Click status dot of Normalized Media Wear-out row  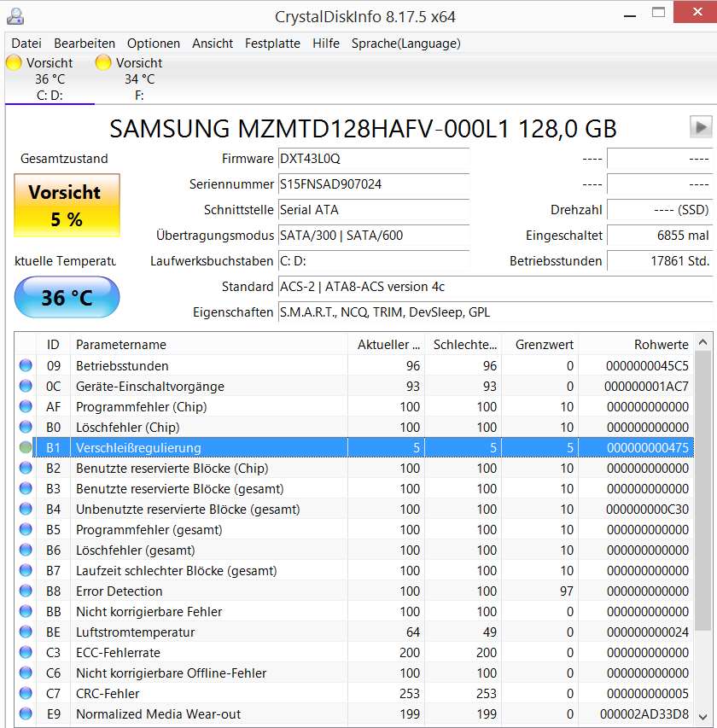(26, 713)
